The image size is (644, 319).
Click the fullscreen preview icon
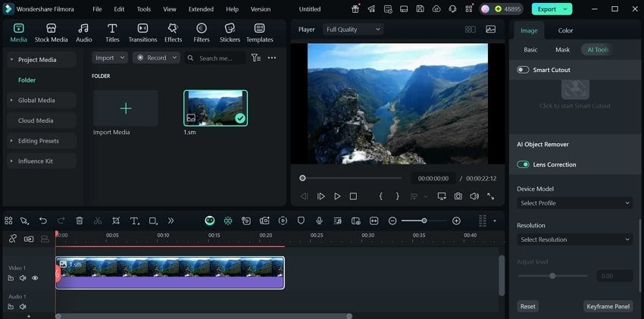coord(490,196)
